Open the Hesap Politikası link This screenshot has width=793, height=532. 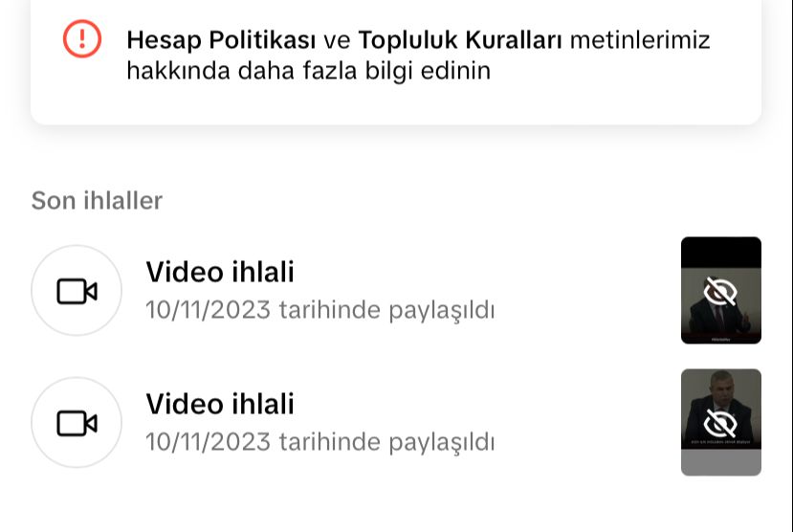221,40
